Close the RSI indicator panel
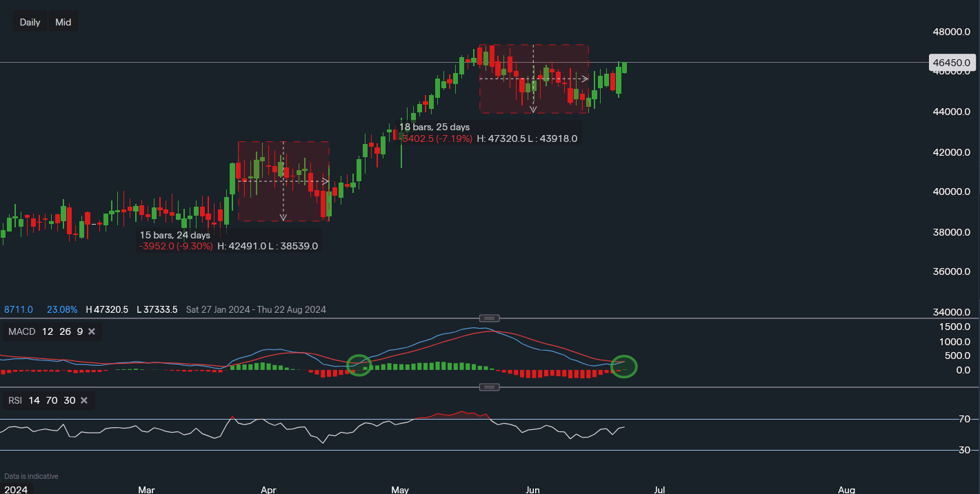980x494 pixels. click(x=84, y=400)
